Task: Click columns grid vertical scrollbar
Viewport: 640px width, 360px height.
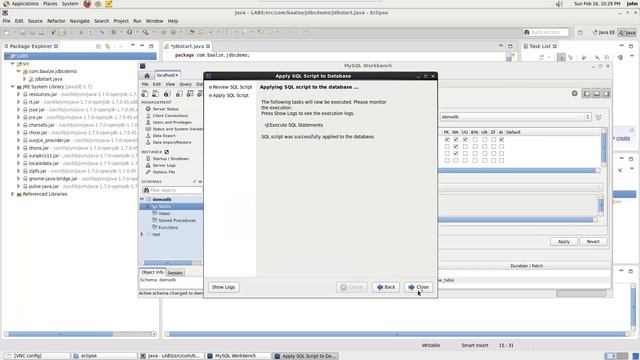Action: pos(604,147)
